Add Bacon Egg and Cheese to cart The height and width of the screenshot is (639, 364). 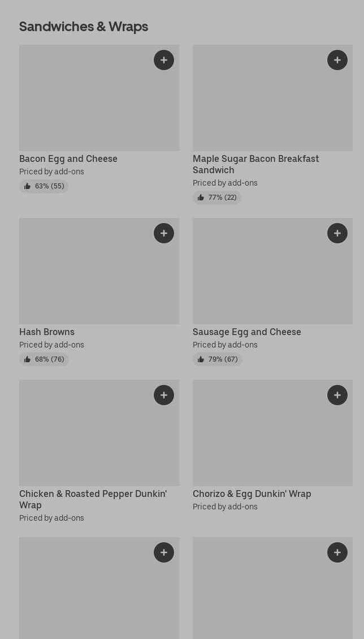(164, 60)
